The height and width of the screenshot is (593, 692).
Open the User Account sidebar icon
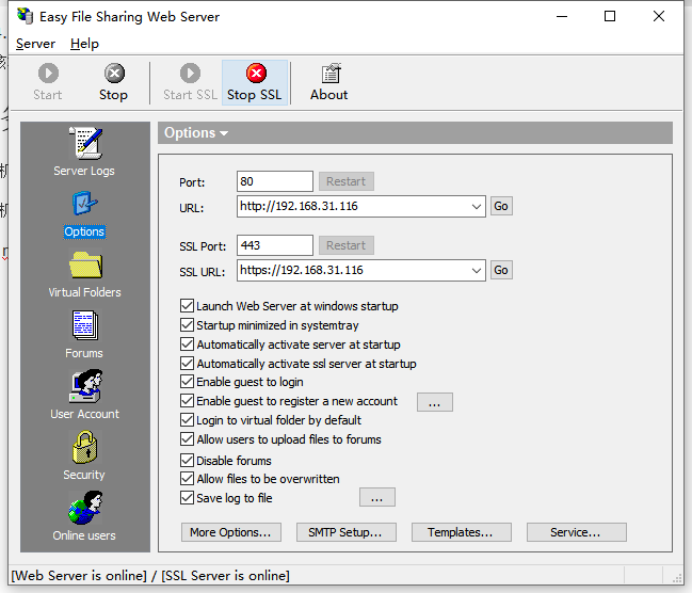click(86, 386)
